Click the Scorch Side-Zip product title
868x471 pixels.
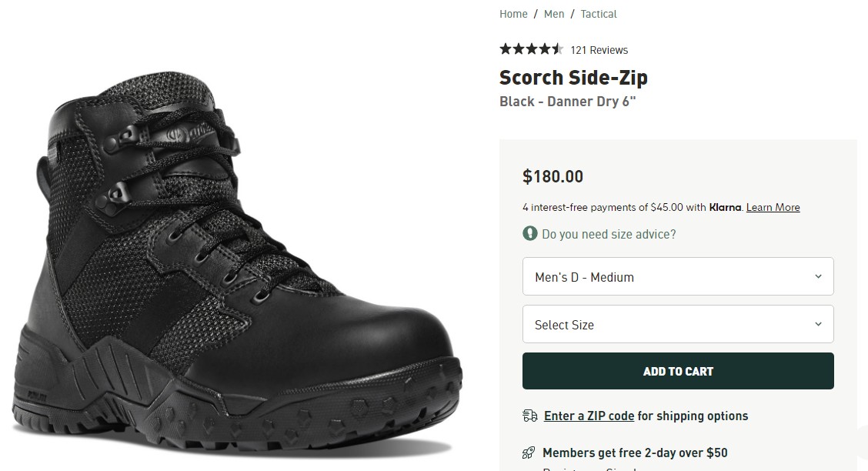pyautogui.click(x=573, y=78)
